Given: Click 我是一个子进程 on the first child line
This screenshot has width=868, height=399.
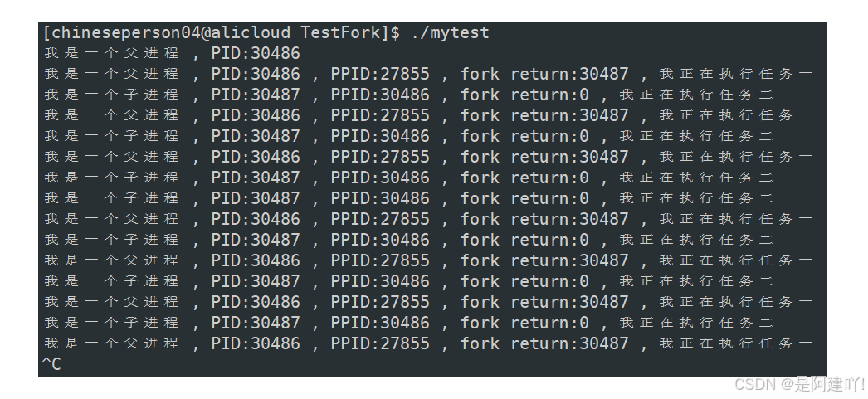Looking at the screenshot, I should point(111,95).
